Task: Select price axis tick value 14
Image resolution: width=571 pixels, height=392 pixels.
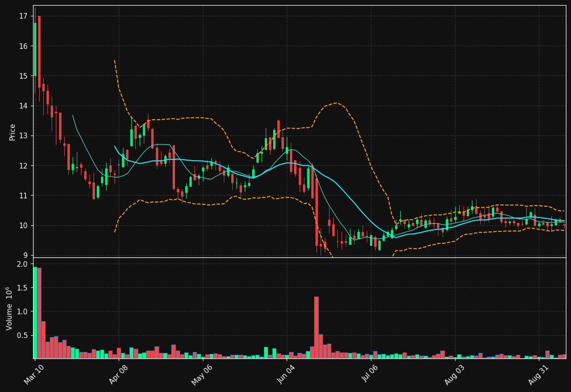Action: (23, 106)
